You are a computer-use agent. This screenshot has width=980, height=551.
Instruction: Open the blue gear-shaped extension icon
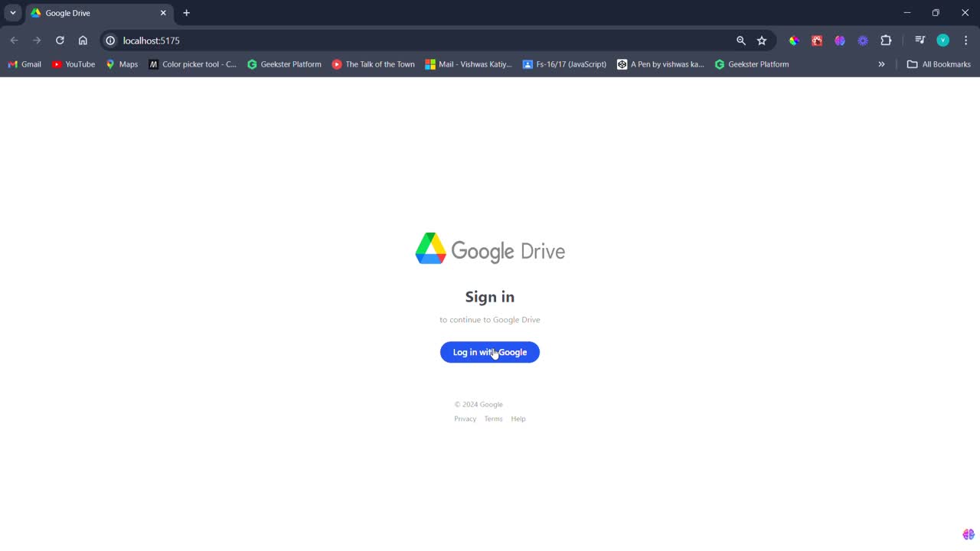[x=863, y=41]
